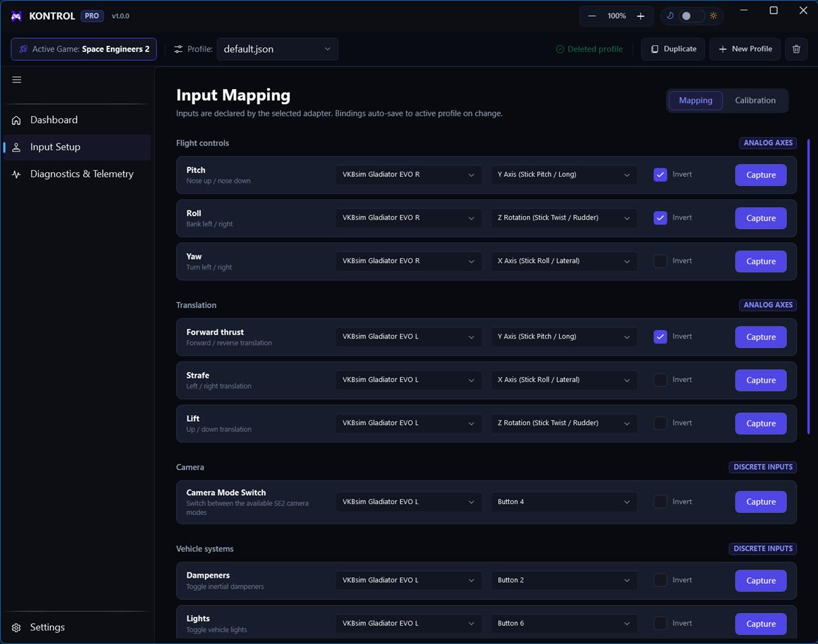
Task: Click the trash delete profile icon
Action: (x=796, y=49)
